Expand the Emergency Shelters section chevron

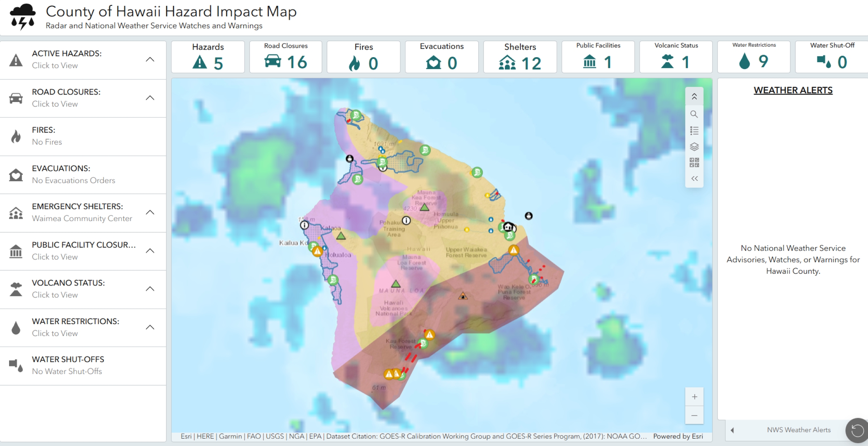tap(150, 212)
